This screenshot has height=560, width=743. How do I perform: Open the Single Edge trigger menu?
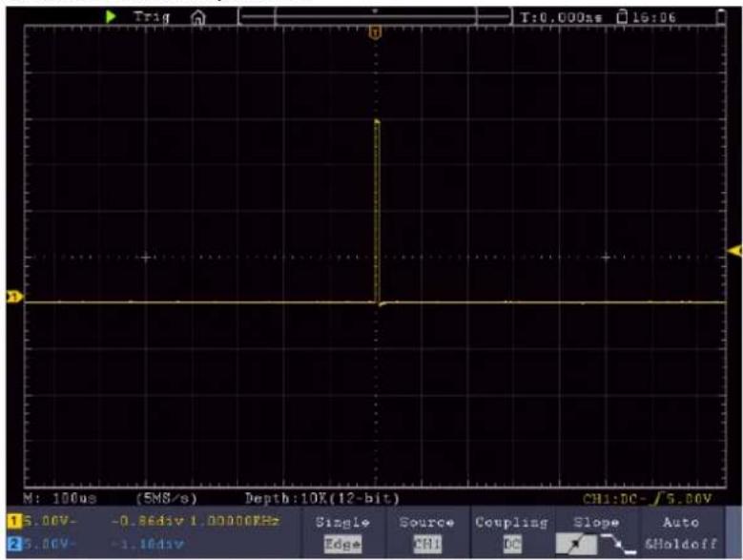(x=342, y=533)
